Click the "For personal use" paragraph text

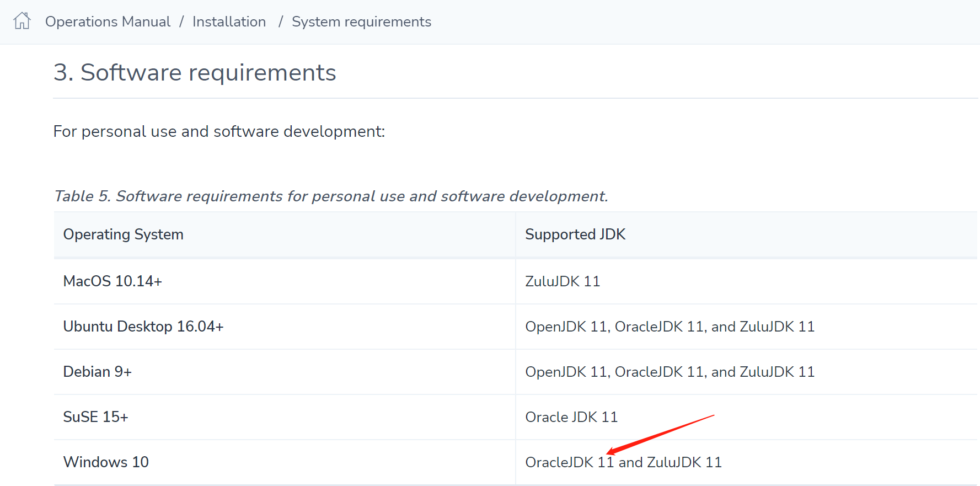pos(219,131)
